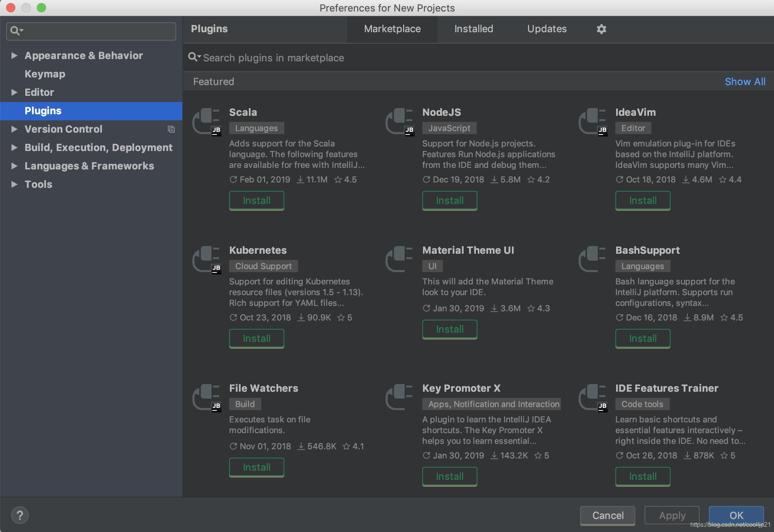
Task: Click the File Watchers plugin icon
Action: 207,398
